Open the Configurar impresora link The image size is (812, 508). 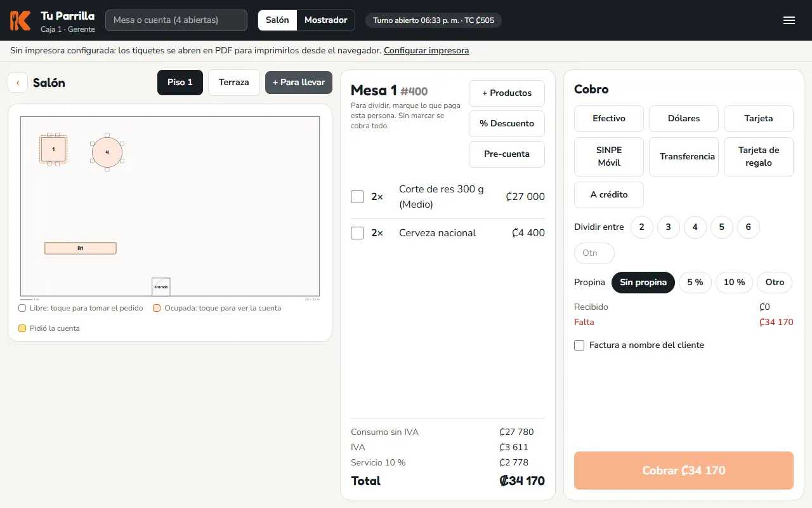pos(426,51)
